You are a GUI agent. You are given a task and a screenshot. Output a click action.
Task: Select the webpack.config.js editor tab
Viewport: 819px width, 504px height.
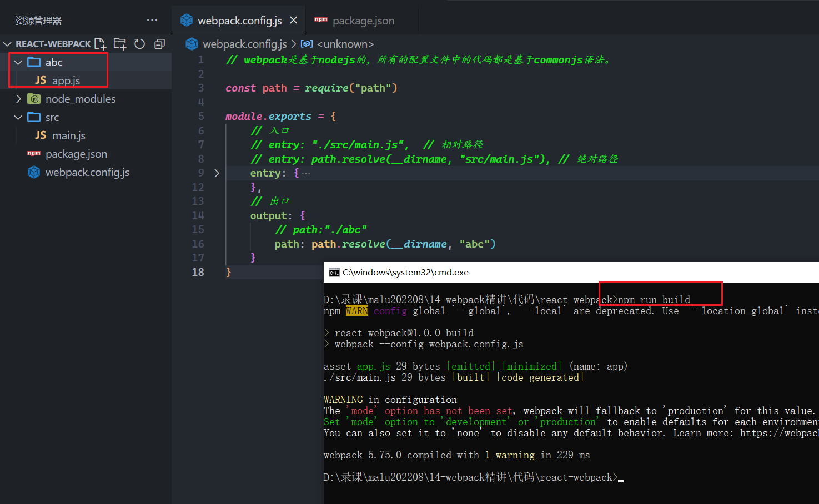click(239, 21)
